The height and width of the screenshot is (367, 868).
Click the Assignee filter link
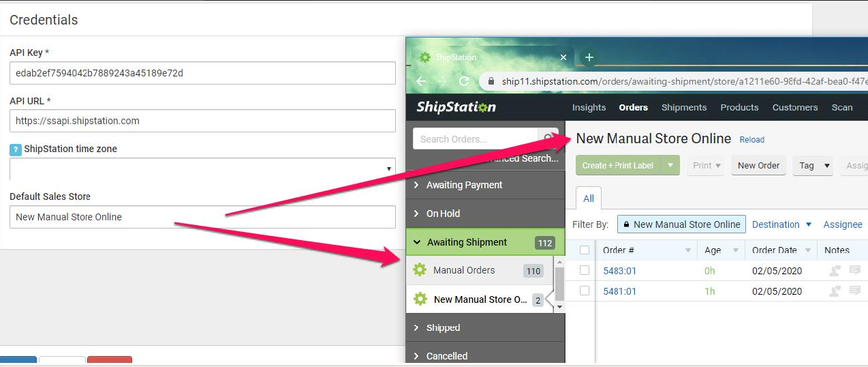843,224
